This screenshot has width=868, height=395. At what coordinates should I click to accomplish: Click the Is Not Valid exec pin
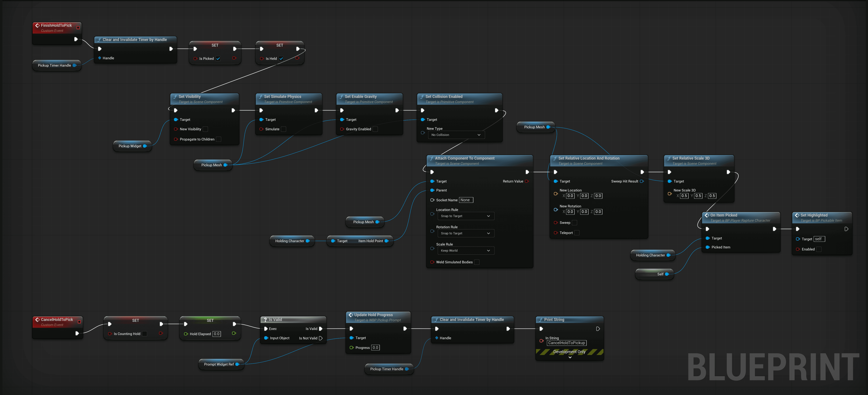(321, 338)
